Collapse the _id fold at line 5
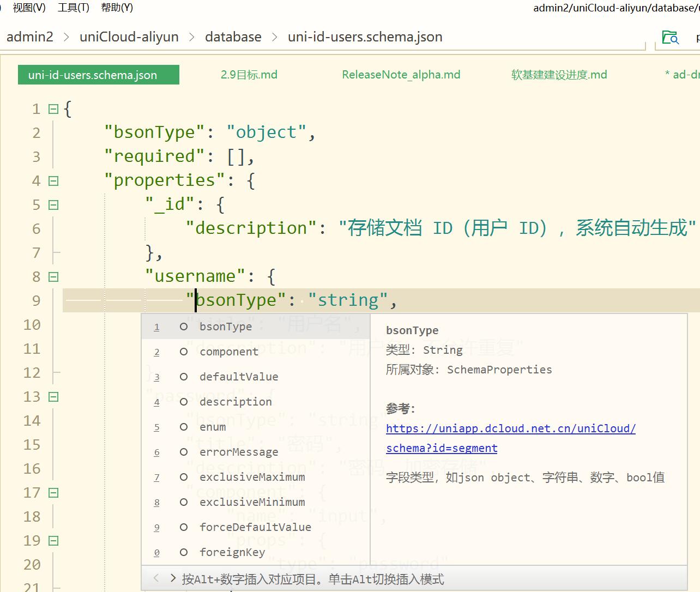 [x=53, y=205]
